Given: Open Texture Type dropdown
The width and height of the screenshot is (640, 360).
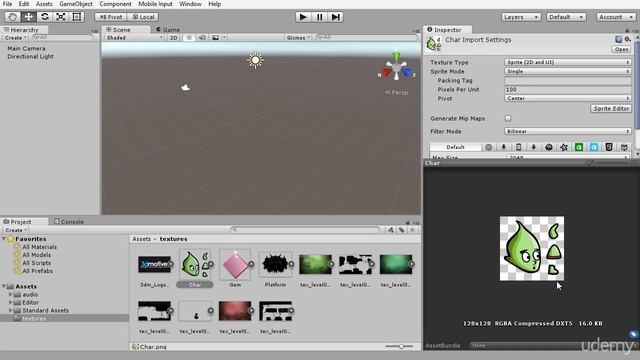Looking at the screenshot, I should click(x=568, y=62).
